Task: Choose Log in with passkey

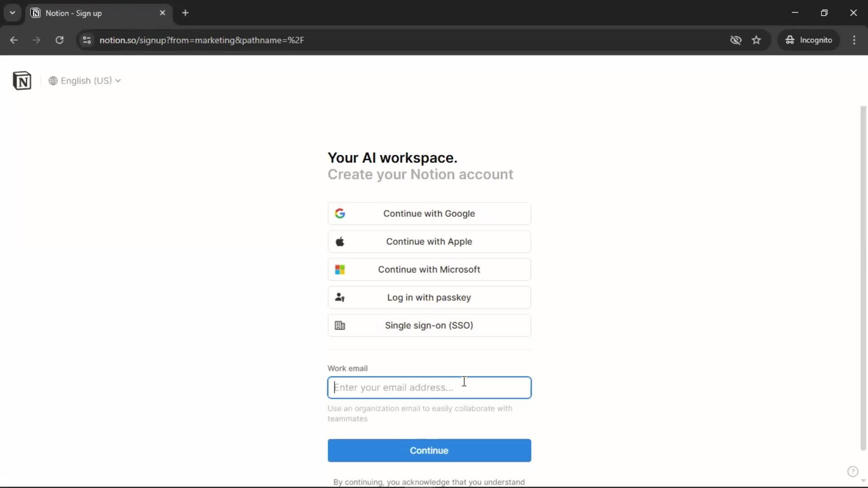Action: 429,298
